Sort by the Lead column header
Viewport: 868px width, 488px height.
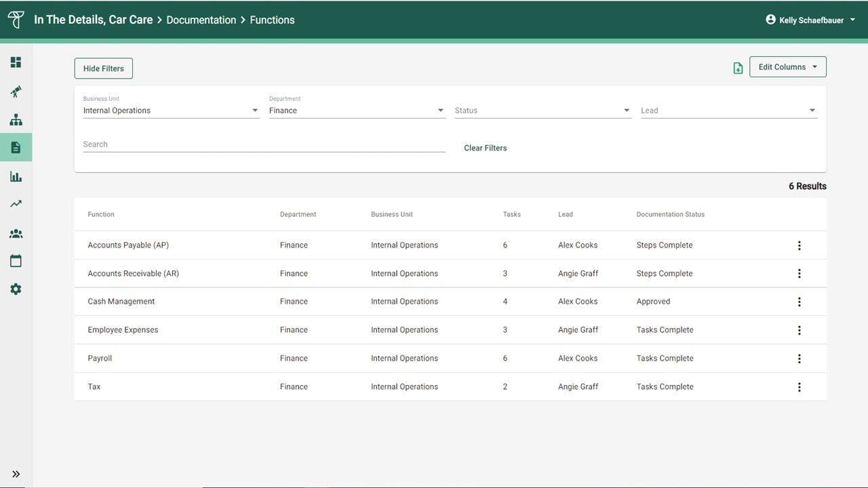pyautogui.click(x=565, y=214)
